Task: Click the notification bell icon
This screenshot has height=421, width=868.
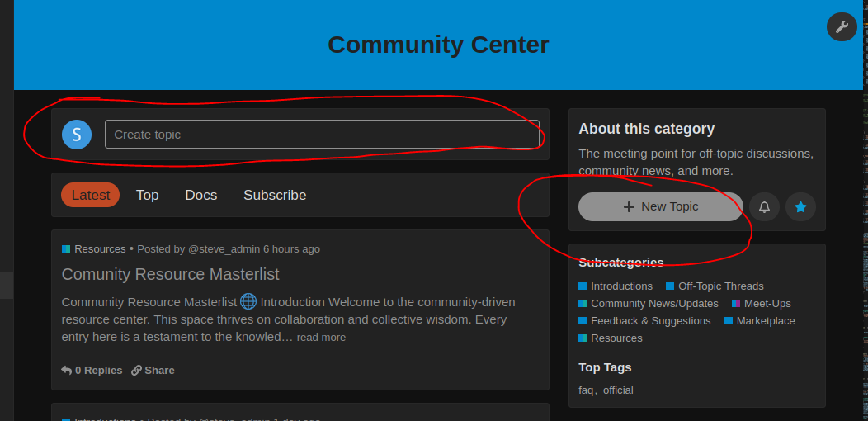Action: (764, 206)
